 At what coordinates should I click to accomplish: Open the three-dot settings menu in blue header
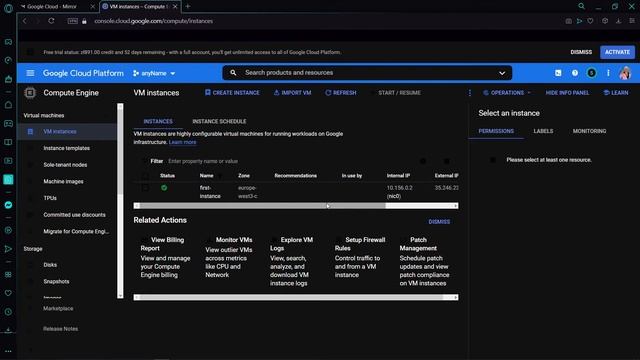click(x=608, y=73)
